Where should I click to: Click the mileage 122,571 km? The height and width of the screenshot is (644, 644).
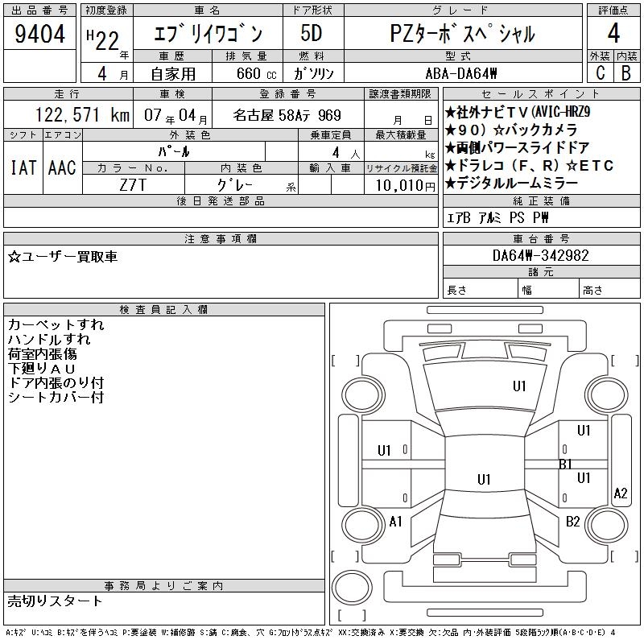82,114
